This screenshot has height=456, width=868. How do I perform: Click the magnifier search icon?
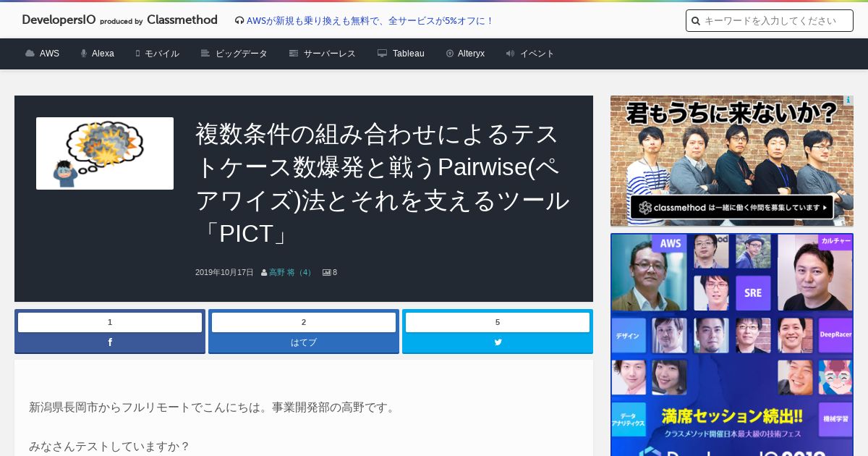[696, 21]
